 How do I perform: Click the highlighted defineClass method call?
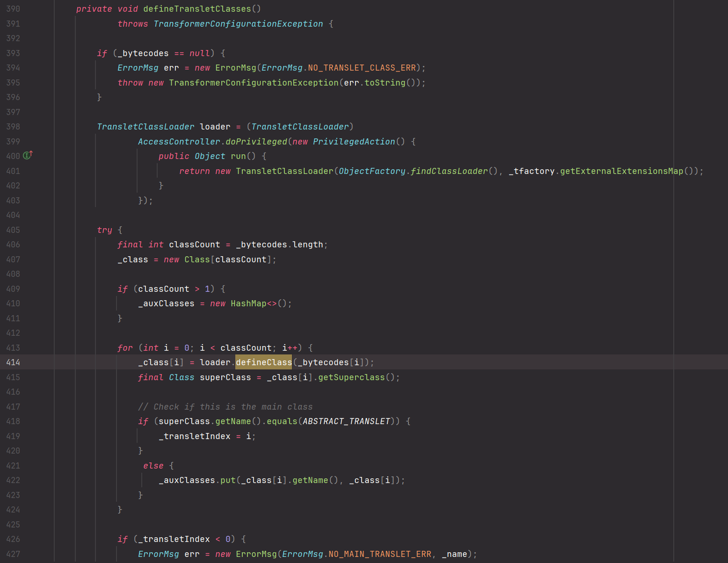[x=263, y=362]
